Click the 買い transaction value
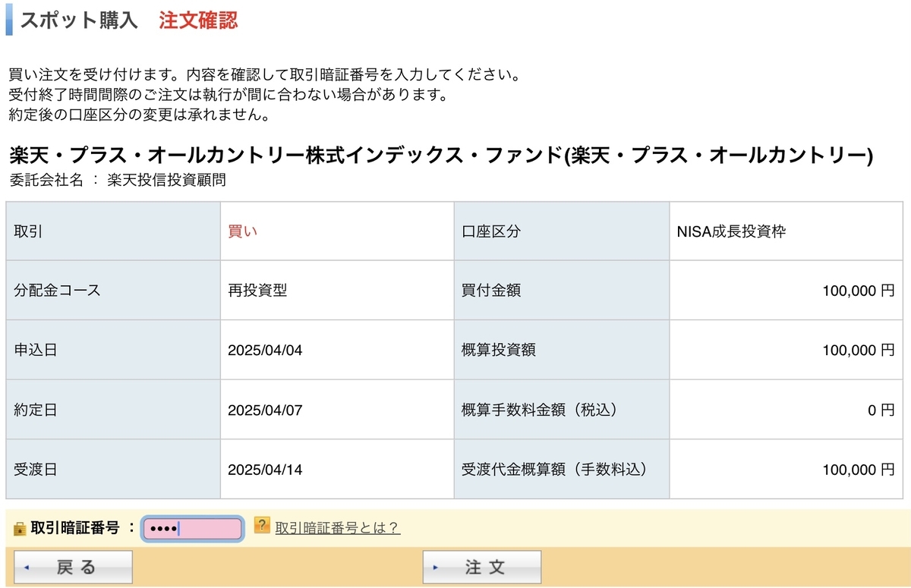 [242, 232]
